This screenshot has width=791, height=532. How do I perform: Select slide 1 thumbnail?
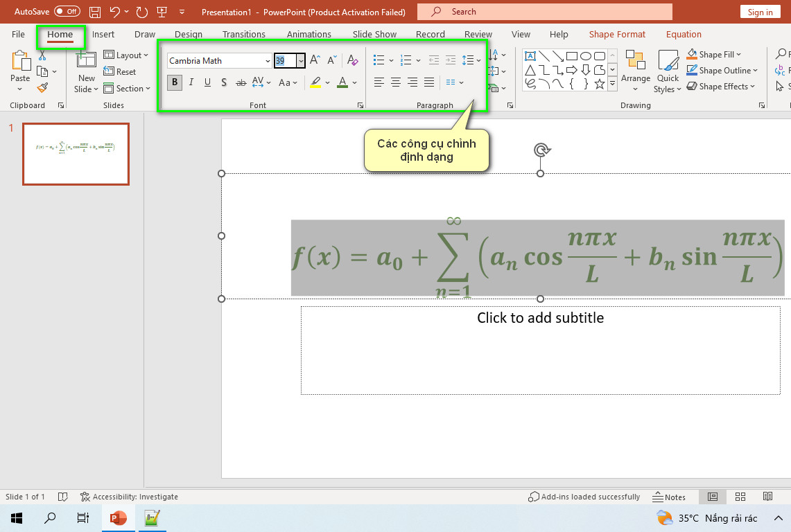point(76,154)
